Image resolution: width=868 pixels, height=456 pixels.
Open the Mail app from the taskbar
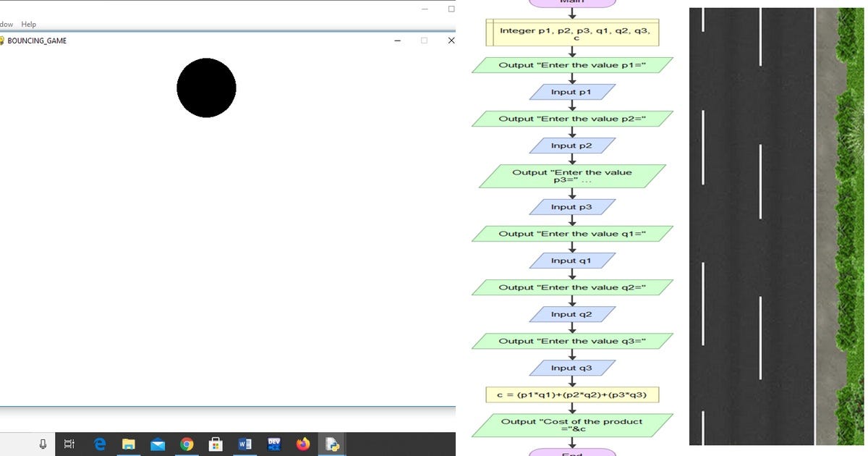158,444
